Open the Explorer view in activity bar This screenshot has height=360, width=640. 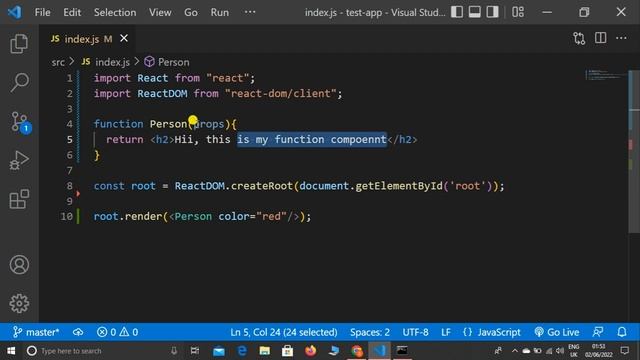[x=19, y=44]
